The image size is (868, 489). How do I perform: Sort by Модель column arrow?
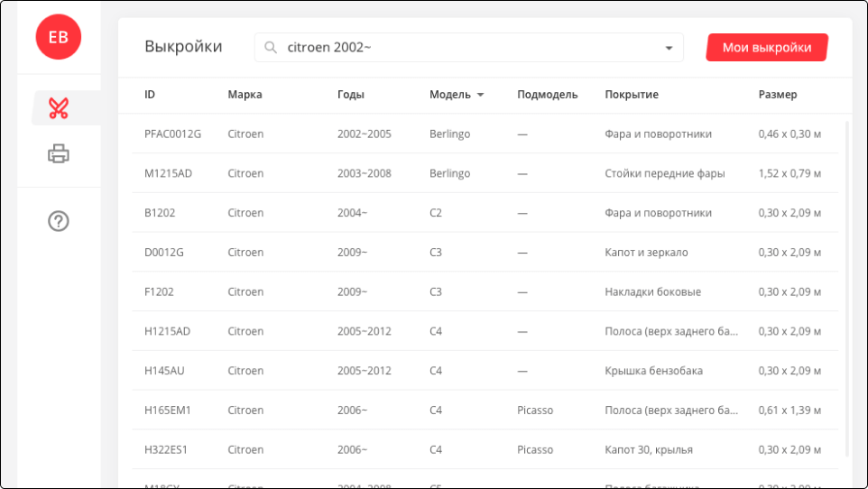tap(481, 95)
